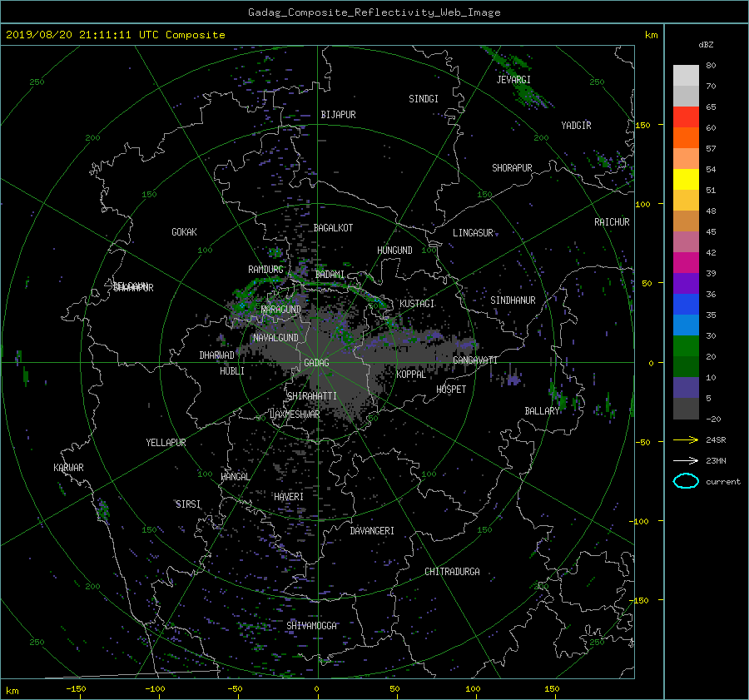Click the 2019/08/20 21:11:11 UTC Composite timestamp
This screenshot has width=749, height=700.
115,35
